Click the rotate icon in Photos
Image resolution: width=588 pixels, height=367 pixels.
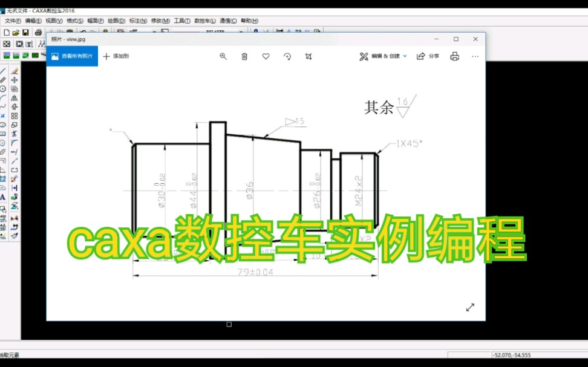pyautogui.click(x=287, y=56)
